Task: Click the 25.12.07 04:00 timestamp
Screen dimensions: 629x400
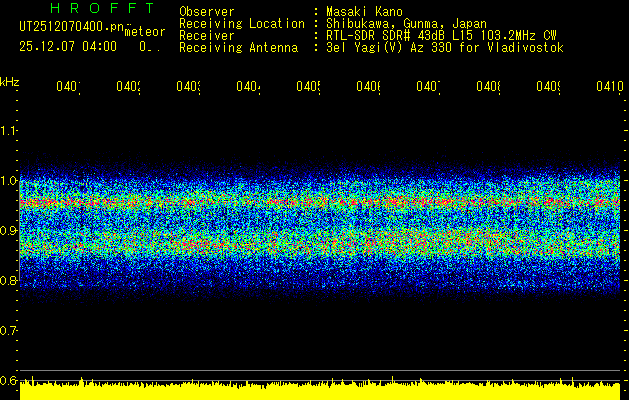Action: [68, 46]
